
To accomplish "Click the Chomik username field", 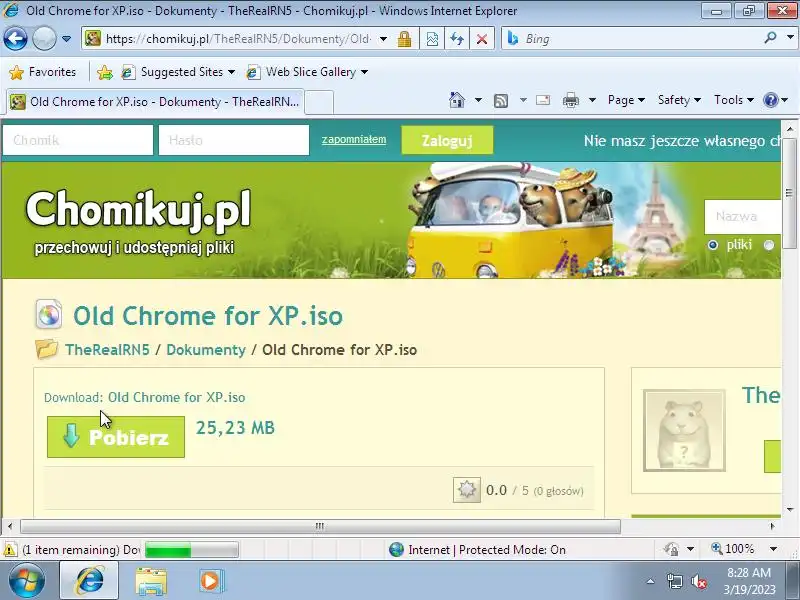I will [x=78, y=140].
